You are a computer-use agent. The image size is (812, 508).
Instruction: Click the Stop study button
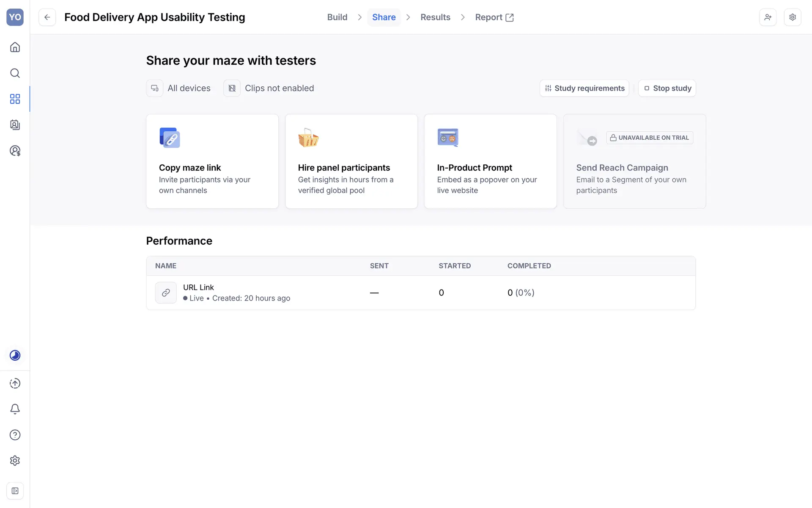coord(667,88)
